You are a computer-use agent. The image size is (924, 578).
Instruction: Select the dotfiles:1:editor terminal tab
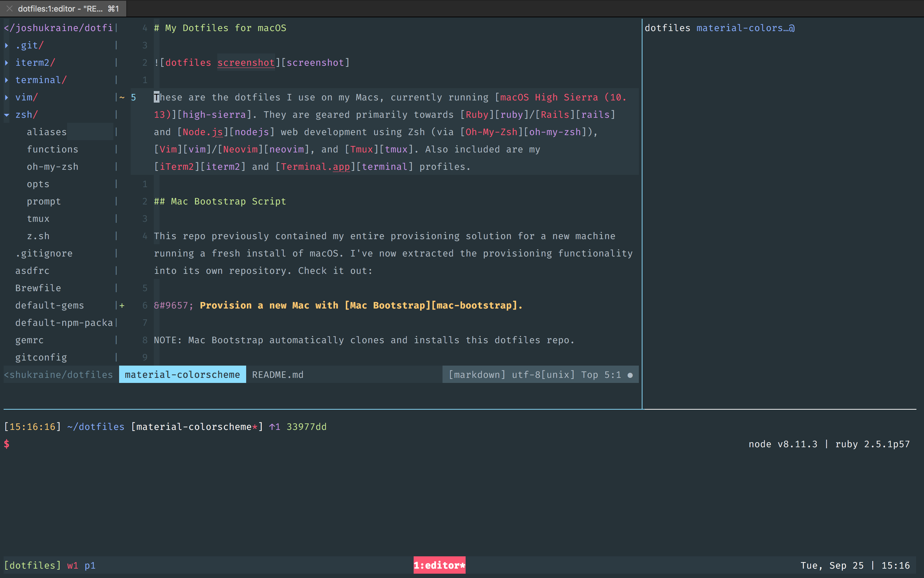click(64, 8)
